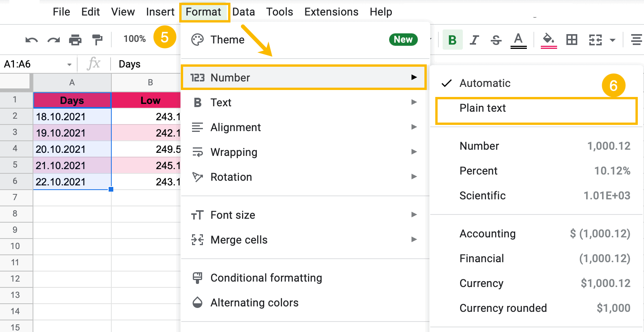Select Scientific format
The width and height of the screenshot is (644, 332).
537,195
